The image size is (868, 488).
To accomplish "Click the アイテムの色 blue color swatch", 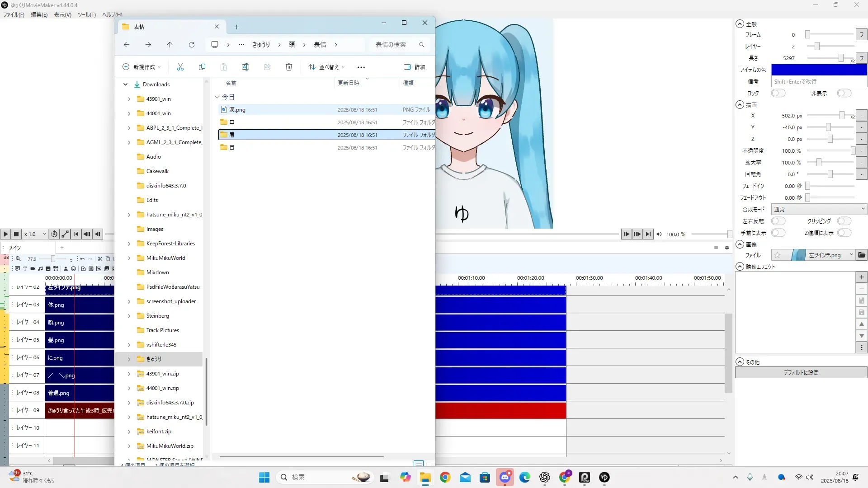I will [x=819, y=70].
